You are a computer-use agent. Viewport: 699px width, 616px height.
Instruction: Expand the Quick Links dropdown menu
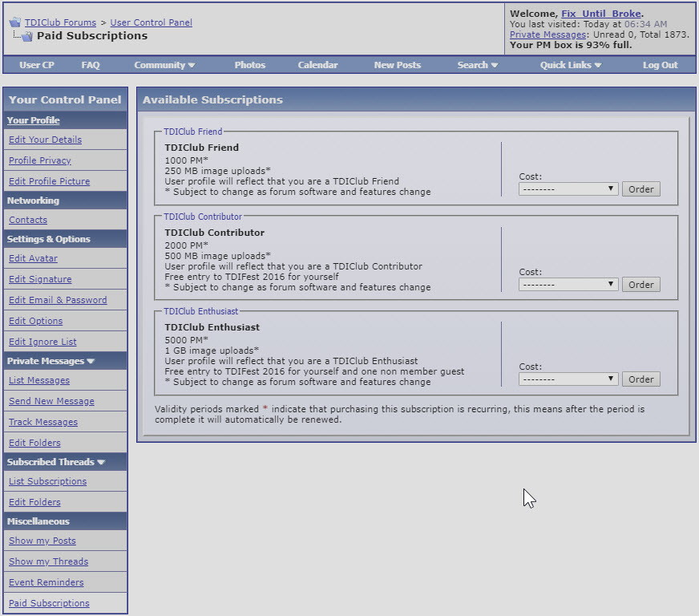[571, 65]
